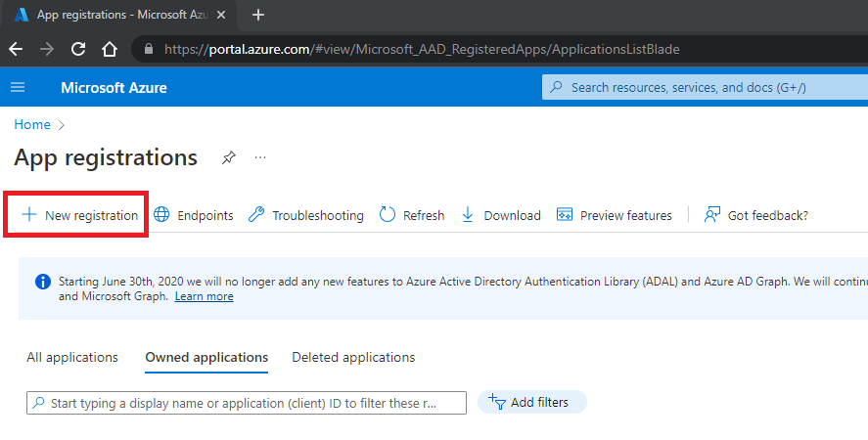
Task: Select the Owned applications tab
Action: click(x=206, y=358)
